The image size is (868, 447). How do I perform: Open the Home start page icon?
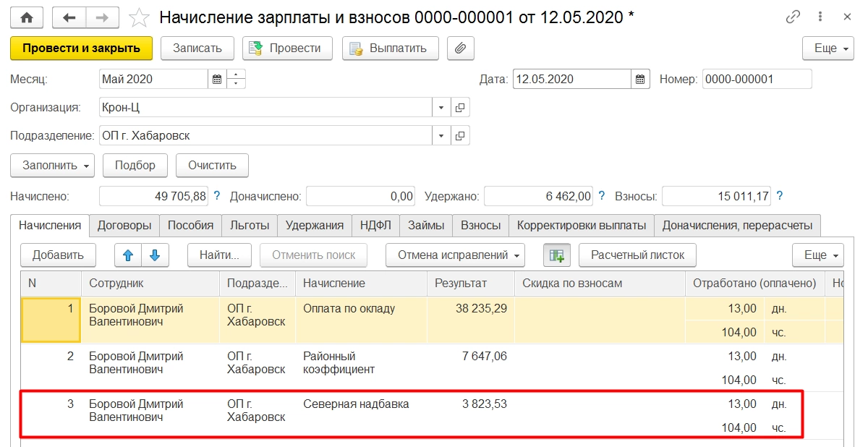tap(27, 17)
